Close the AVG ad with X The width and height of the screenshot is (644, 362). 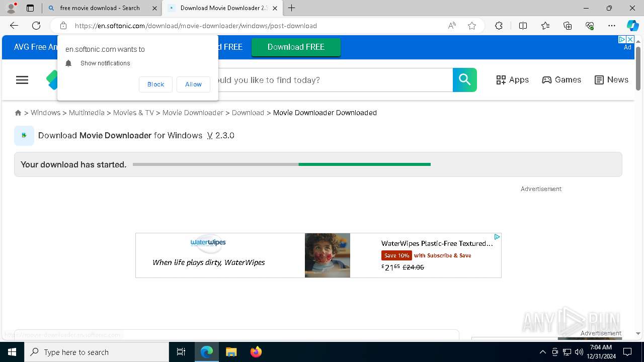coord(629,39)
